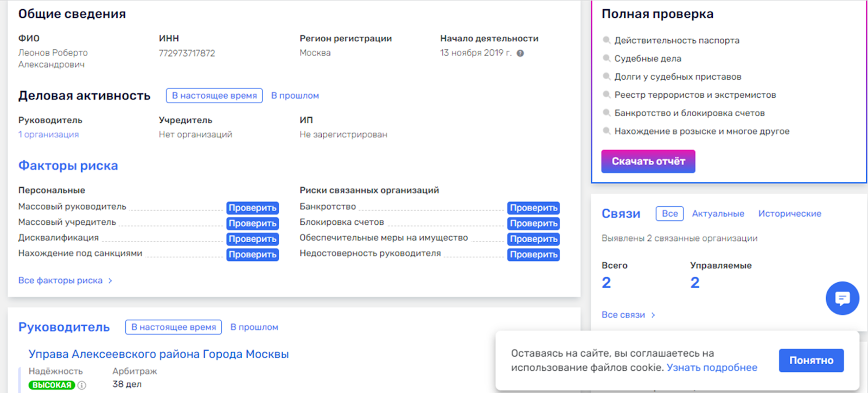868x393 pixels.
Task: Open the Руководитель section heading link
Action: (64, 327)
